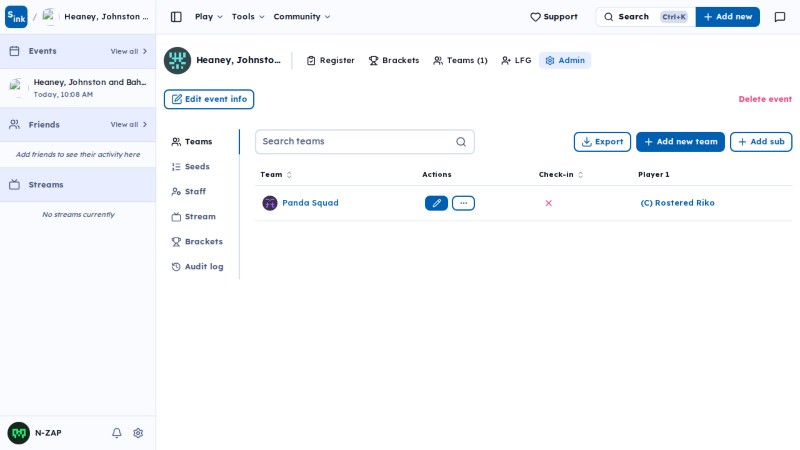Screen dimensions: 800x450
Task: Click the Actions column header
Action: 437,174
